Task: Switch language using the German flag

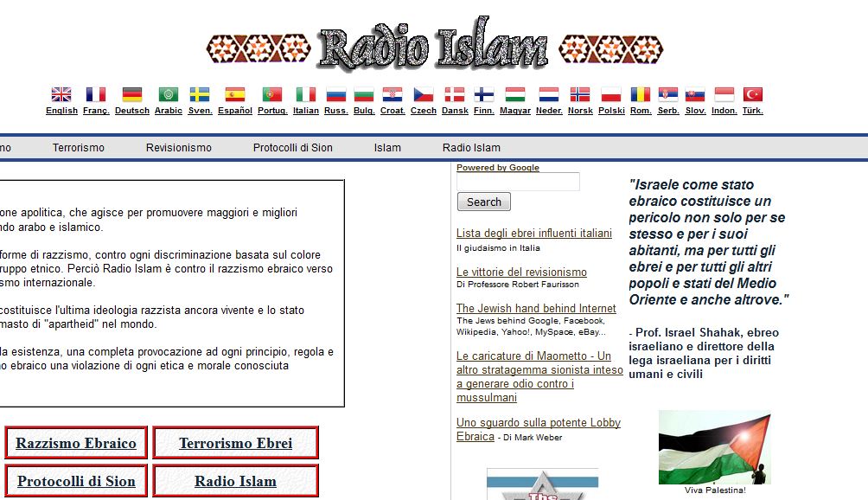Action: 131,94
